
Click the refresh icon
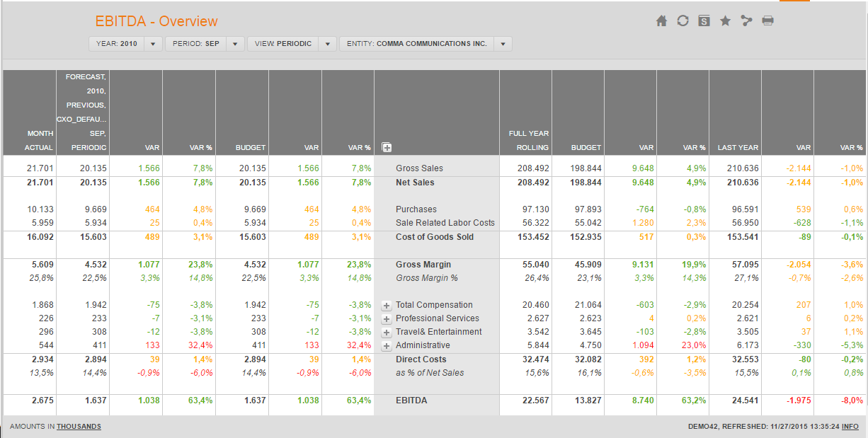[683, 21]
